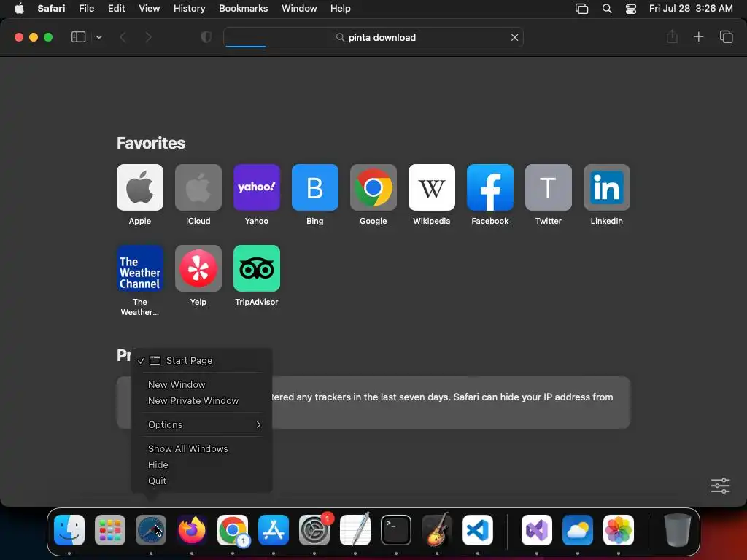Screen dimensions: 747x560
Task: Open the TripAdvisor favorite tile
Action: pyautogui.click(x=256, y=268)
